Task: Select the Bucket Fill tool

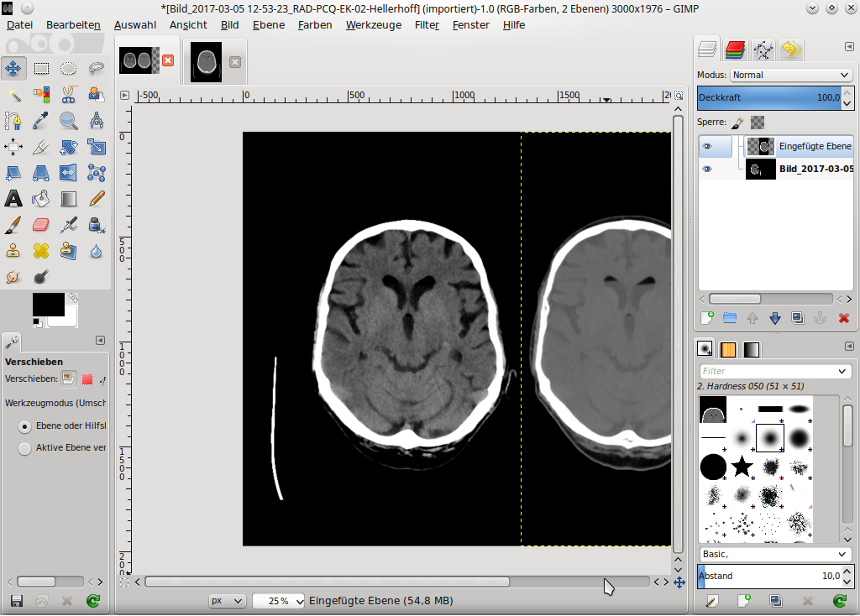Action: point(41,199)
